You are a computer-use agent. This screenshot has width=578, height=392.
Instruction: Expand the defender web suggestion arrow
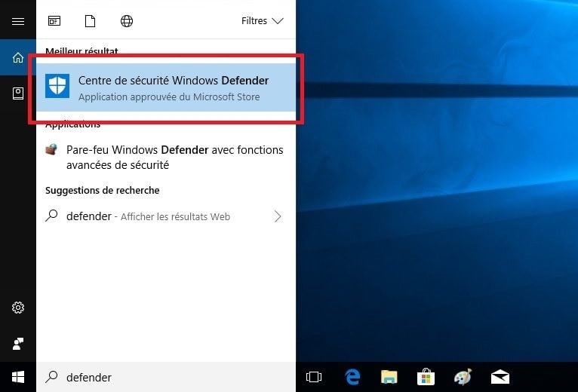(x=278, y=216)
